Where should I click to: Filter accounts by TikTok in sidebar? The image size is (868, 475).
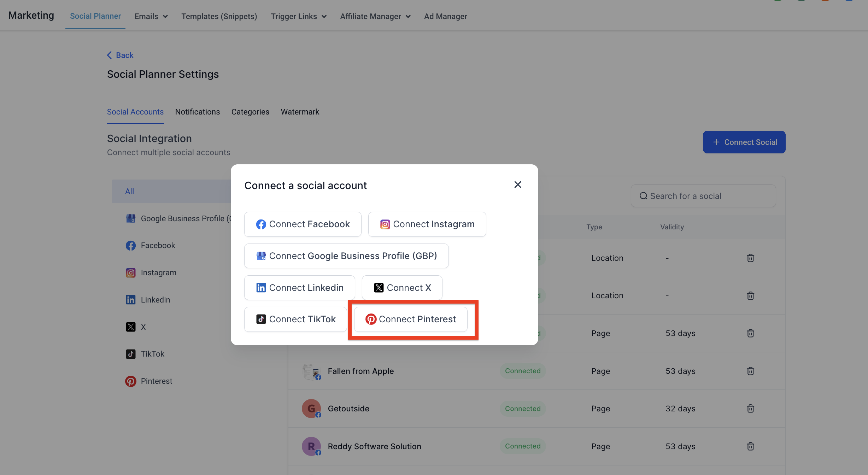pyautogui.click(x=152, y=354)
